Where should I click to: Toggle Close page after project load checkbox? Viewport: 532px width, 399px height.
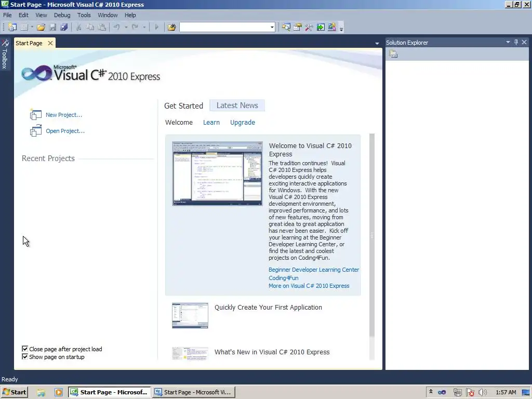pos(25,349)
